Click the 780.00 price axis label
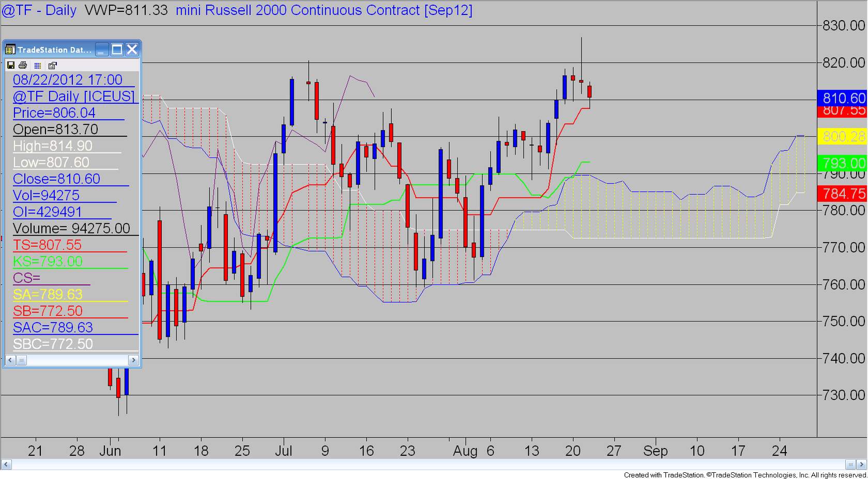 (844, 210)
